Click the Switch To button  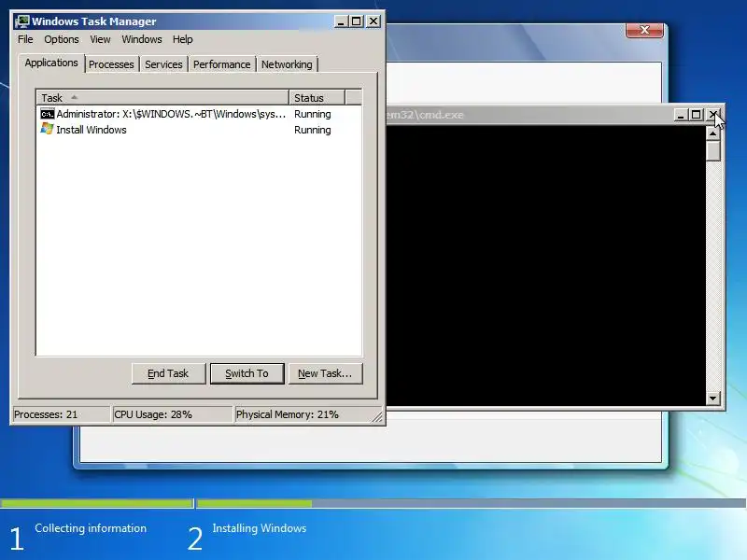pos(247,373)
